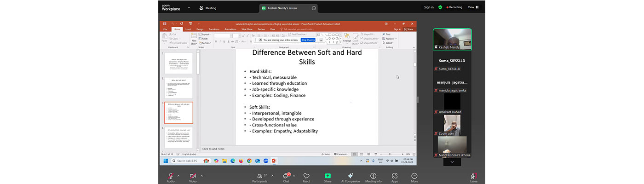Click the green encryption shield icon
The image size is (644, 184).
coord(440,7)
